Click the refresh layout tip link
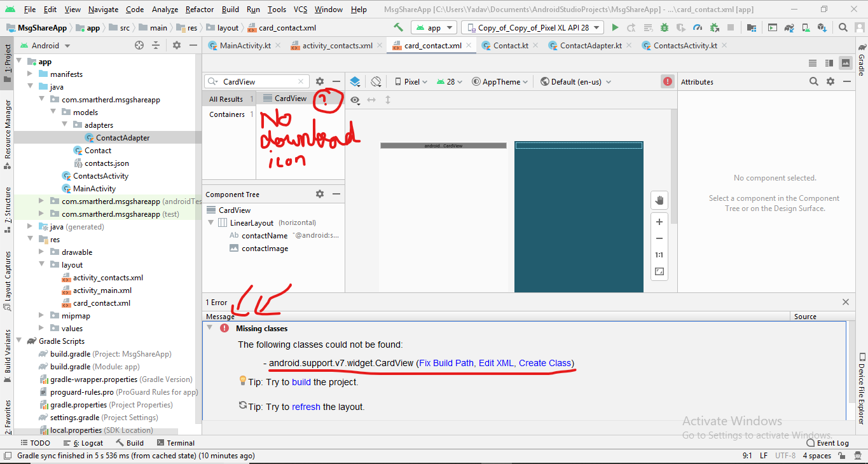The image size is (868, 464). [x=306, y=407]
